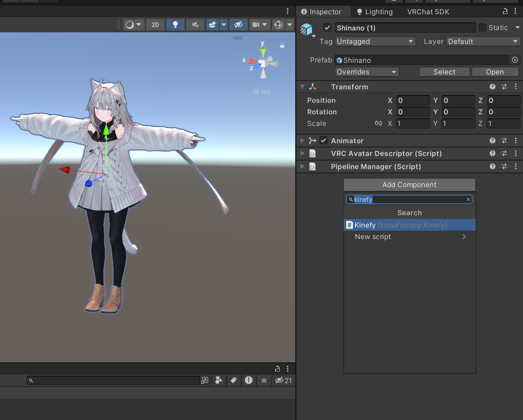Open the Inspector panel's more options menu
This screenshot has width=523, height=420.
coord(515,11)
